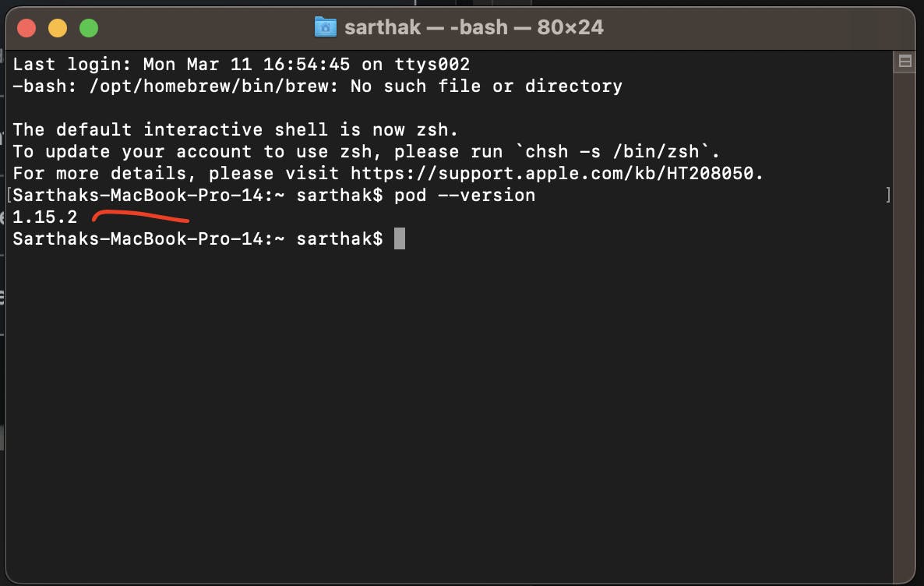The width and height of the screenshot is (924, 586).
Task: Close the Terminal window with red button
Action: 26,28
